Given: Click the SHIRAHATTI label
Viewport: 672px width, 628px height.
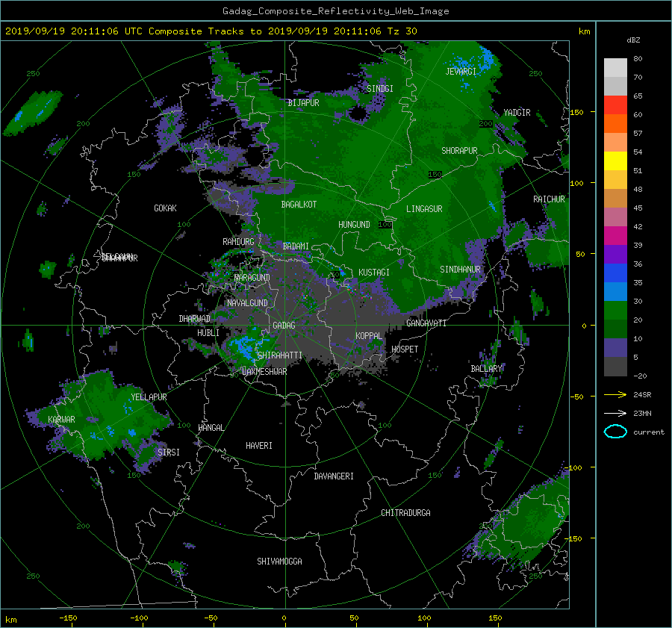Looking at the screenshot, I should [279, 355].
